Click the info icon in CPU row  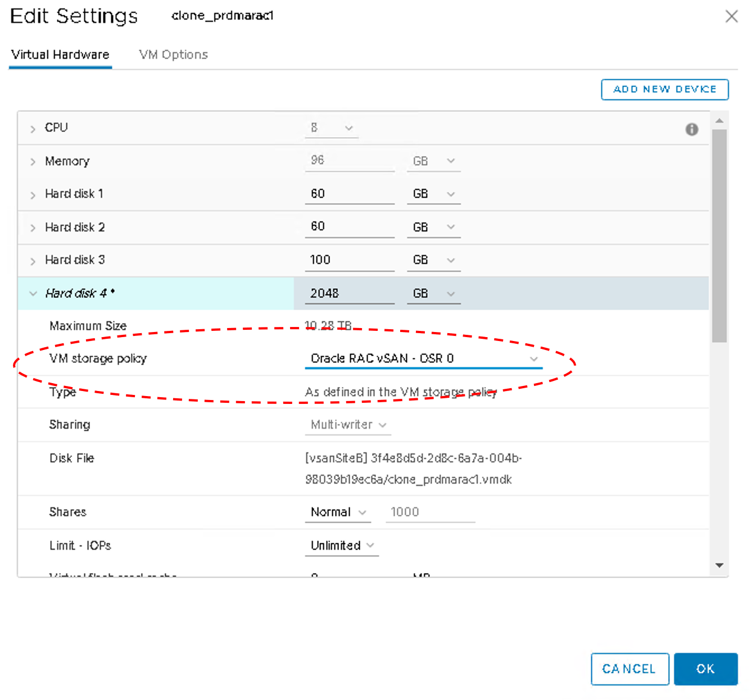click(x=691, y=129)
